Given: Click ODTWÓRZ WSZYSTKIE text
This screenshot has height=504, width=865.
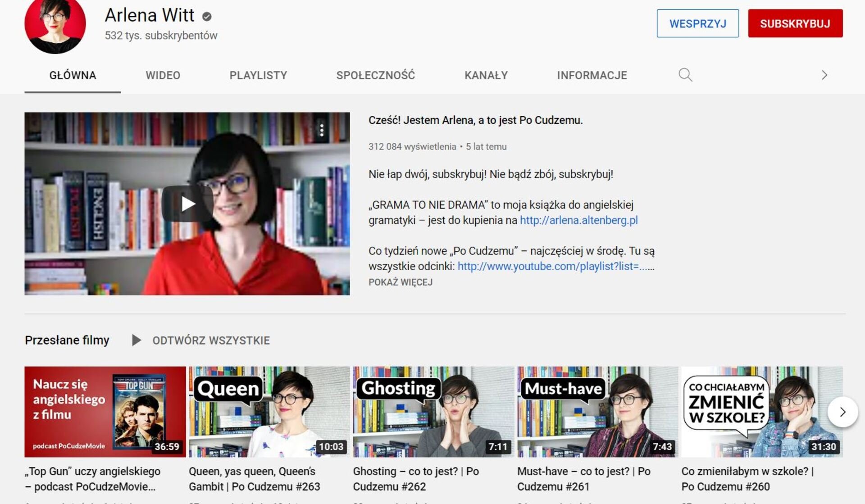Looking at the screenshot, I should pos(211,341).
